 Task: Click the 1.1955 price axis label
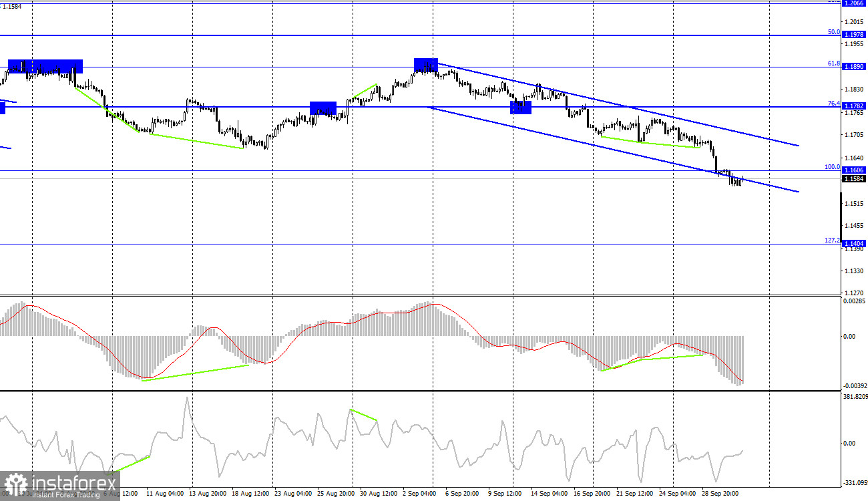coord(854,44)
